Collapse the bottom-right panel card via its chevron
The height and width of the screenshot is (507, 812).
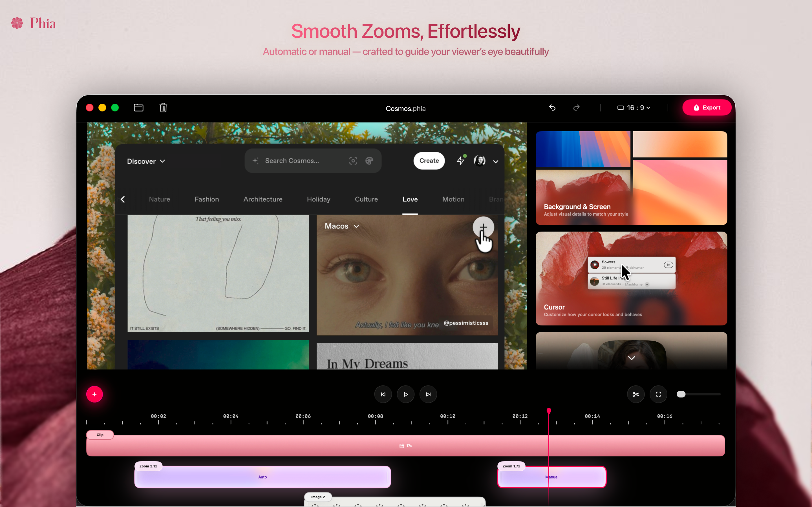(x=631, y=357)
